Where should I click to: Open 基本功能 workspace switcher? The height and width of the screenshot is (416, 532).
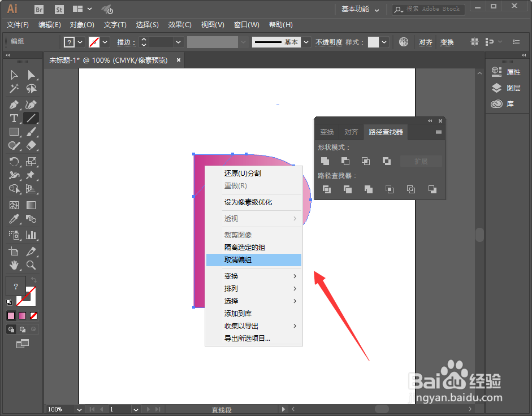click(x=360, y=9)
